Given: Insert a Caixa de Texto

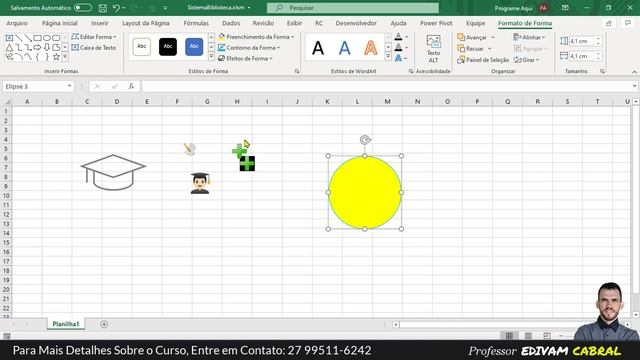Looking at the screenshot, I should (x=94, y=48).
